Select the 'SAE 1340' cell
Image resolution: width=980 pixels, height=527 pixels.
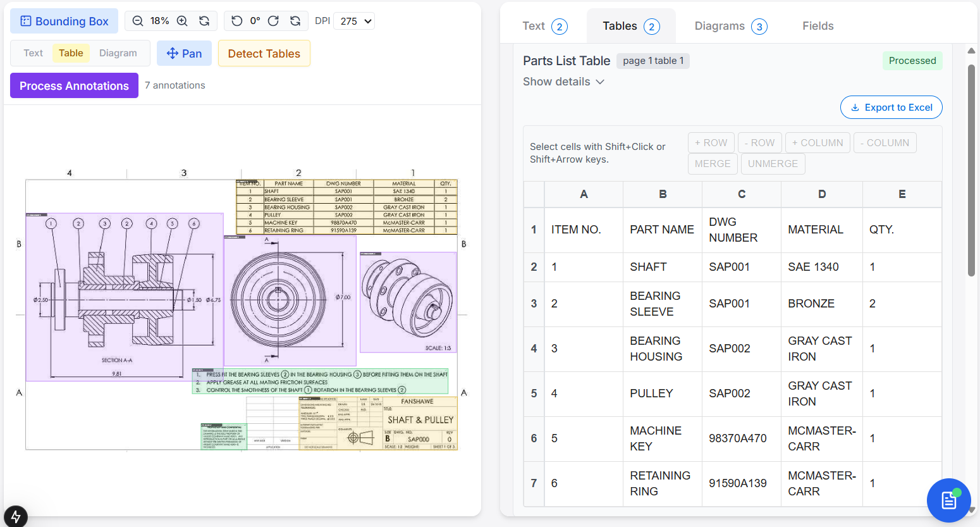(822, 267)
